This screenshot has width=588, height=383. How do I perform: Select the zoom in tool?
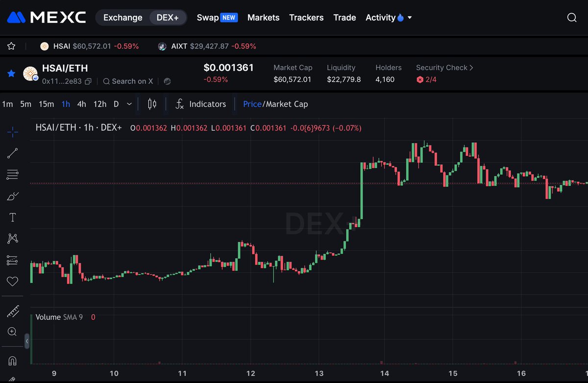tap(13, 332)
